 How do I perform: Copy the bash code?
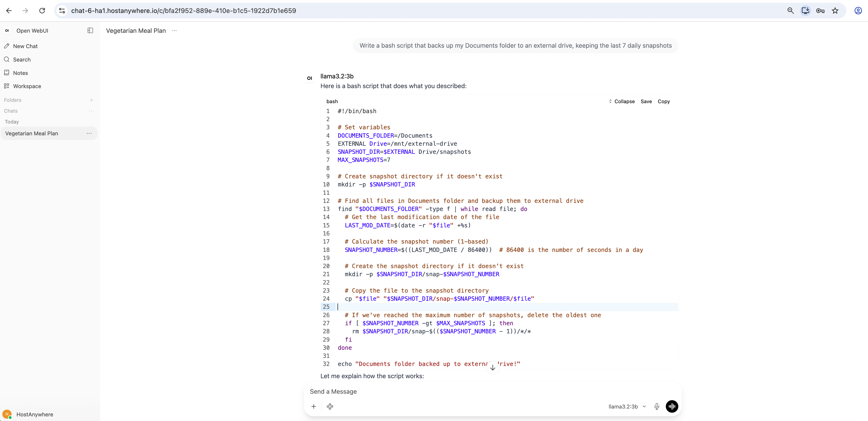pos(663,101)
